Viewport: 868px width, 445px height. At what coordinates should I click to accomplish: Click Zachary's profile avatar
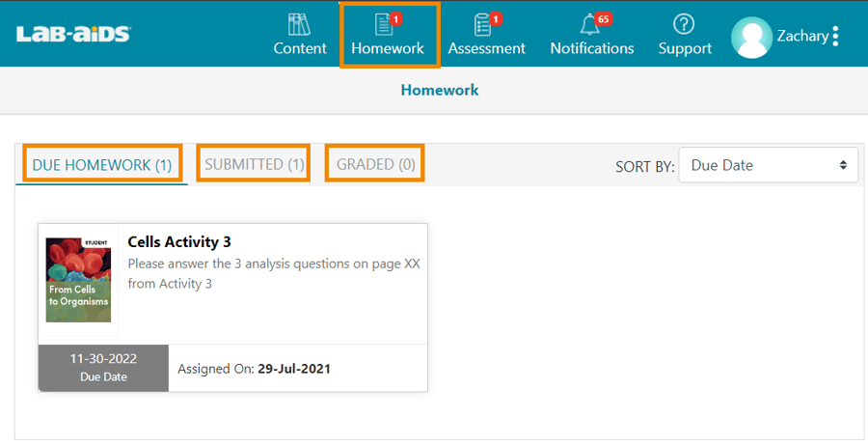tap(751, 37)
